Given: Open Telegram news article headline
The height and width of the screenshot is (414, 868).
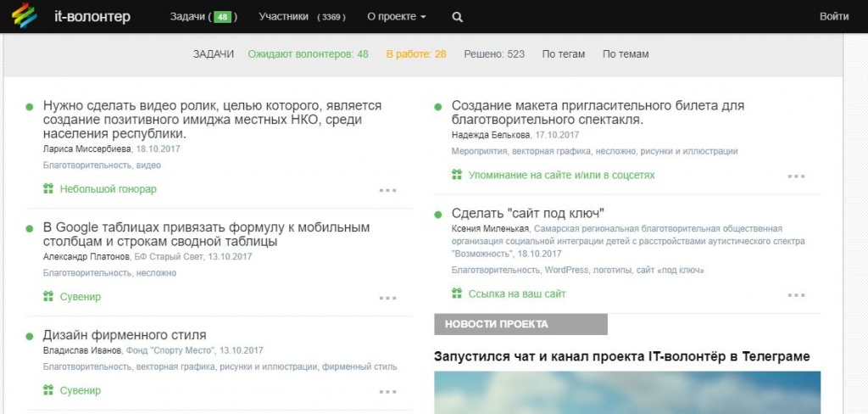Looking at the screenshot, I should (621, 356).
